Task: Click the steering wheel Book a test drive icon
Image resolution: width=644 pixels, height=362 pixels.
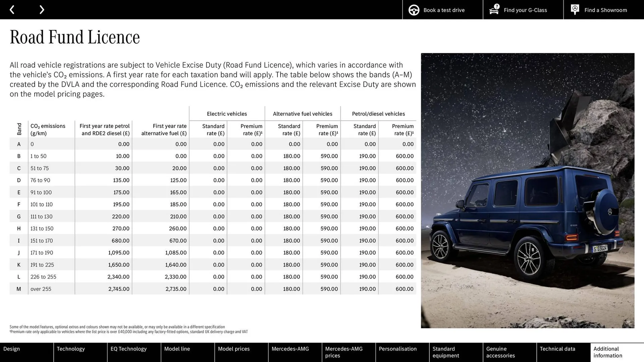Action: 414,9
